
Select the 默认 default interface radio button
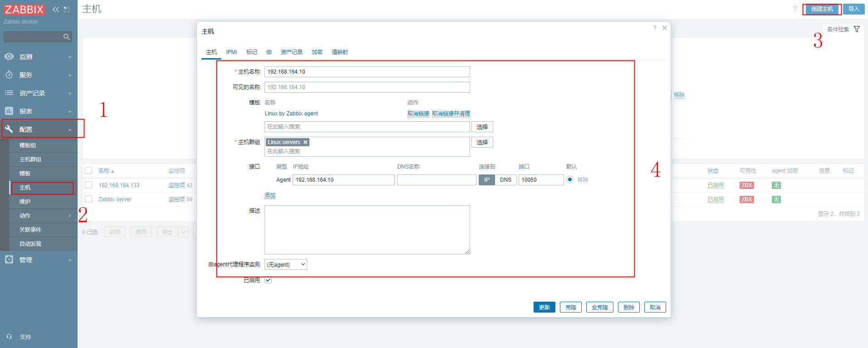570,180
